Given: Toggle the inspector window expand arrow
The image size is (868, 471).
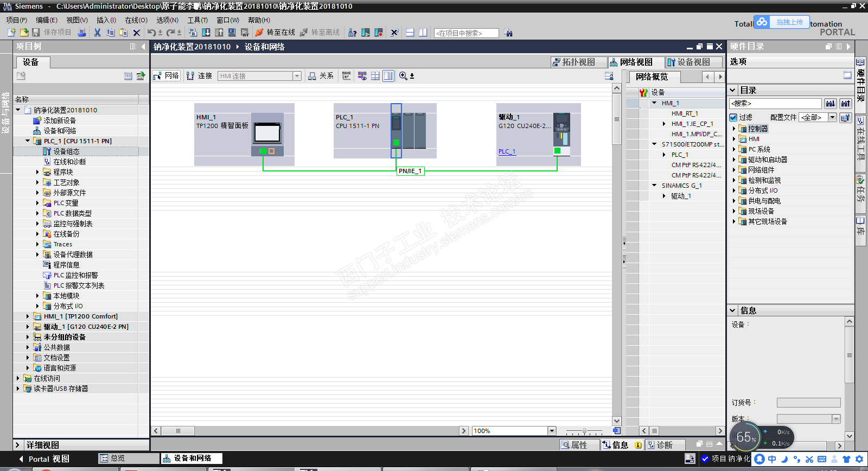Looking at the screenshot, I should click(719, 444).
